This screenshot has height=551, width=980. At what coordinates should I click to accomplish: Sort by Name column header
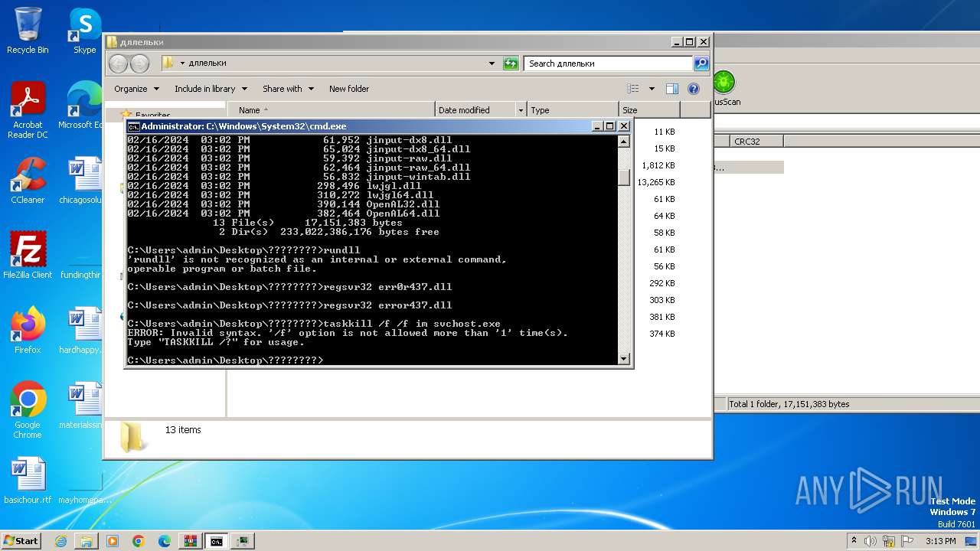pos(331,110)
